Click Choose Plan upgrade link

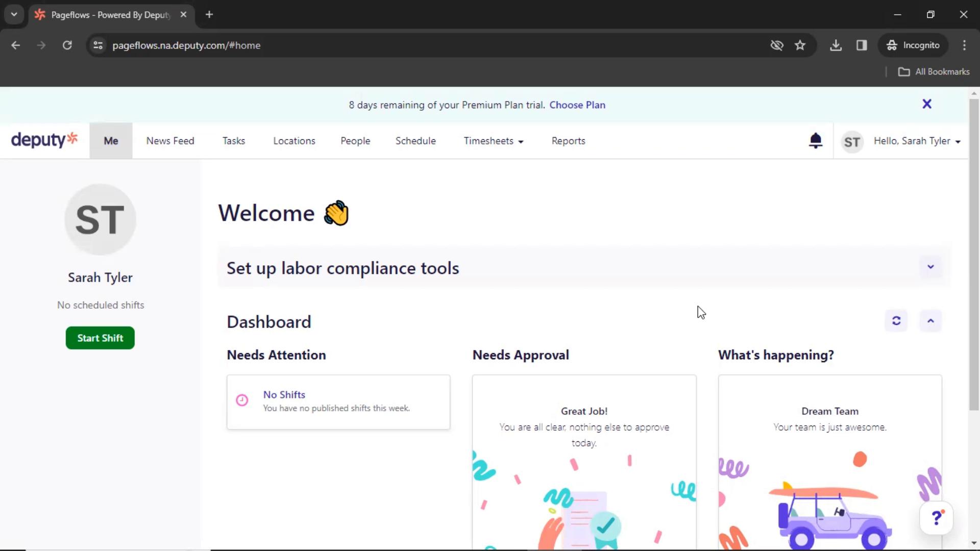click(577, 105)
